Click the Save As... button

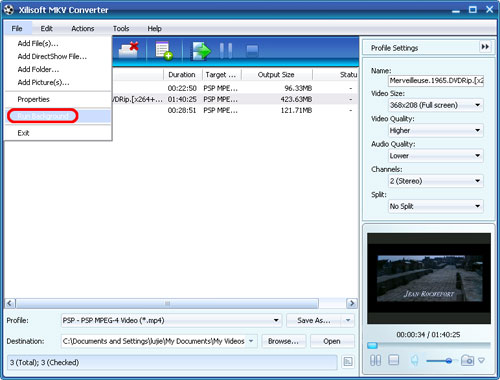click(314, 320)
